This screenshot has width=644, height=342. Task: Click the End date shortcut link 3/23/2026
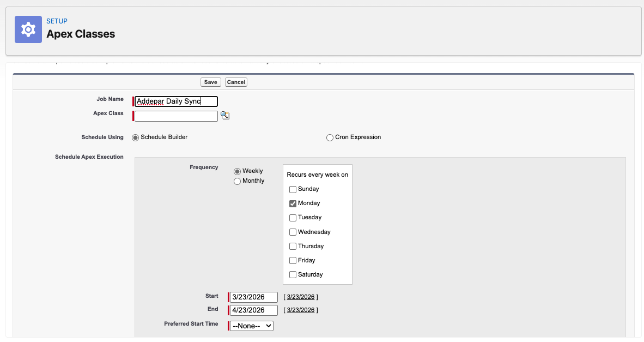click(x=301, y=310)
